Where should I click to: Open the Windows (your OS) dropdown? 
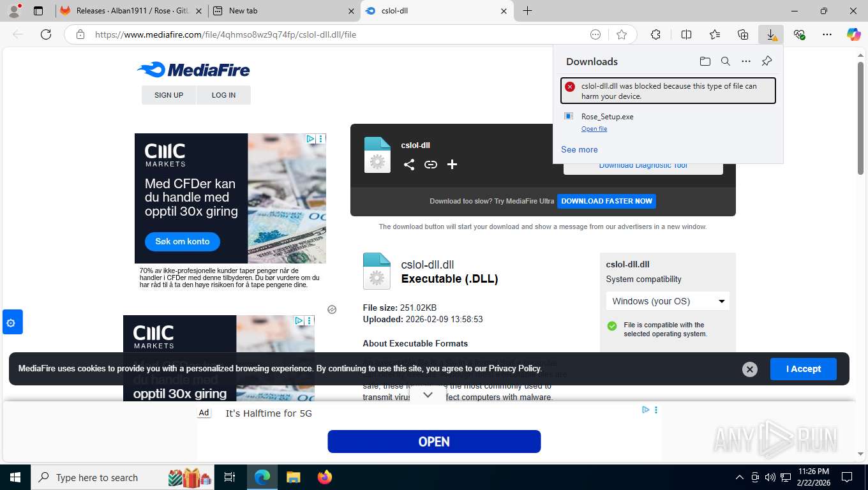[x=668, y=301]
